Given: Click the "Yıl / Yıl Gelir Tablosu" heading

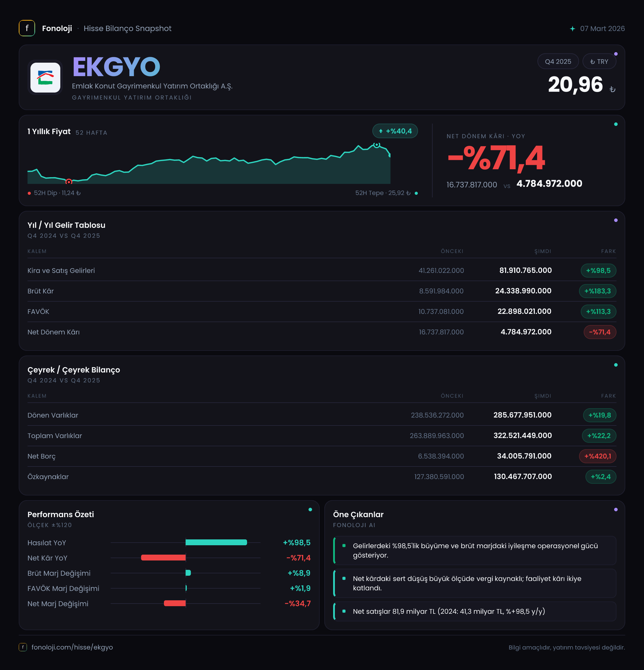Looking at the screenshot, I should click(x=66, y=225).
